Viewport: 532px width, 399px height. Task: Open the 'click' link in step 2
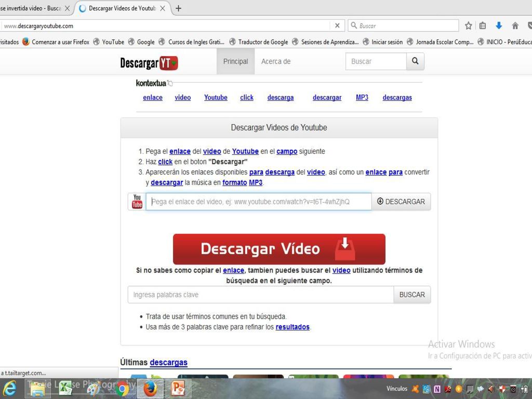165,162
